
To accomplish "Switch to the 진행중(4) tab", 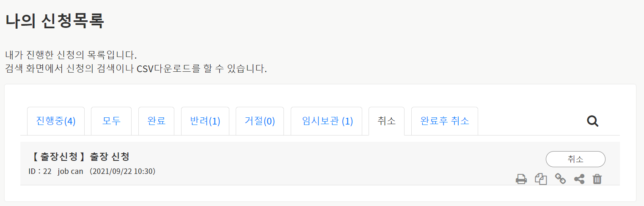I will [x=56, y=121].
